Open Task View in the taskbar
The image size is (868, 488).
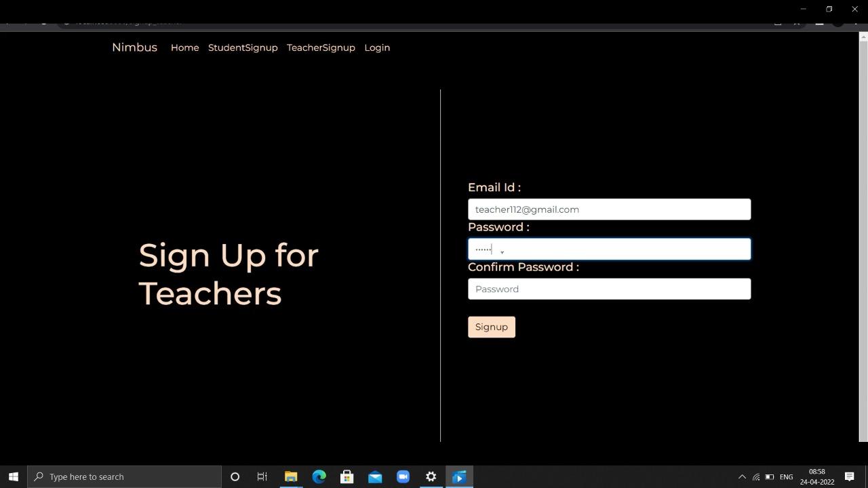click(262, 476)
